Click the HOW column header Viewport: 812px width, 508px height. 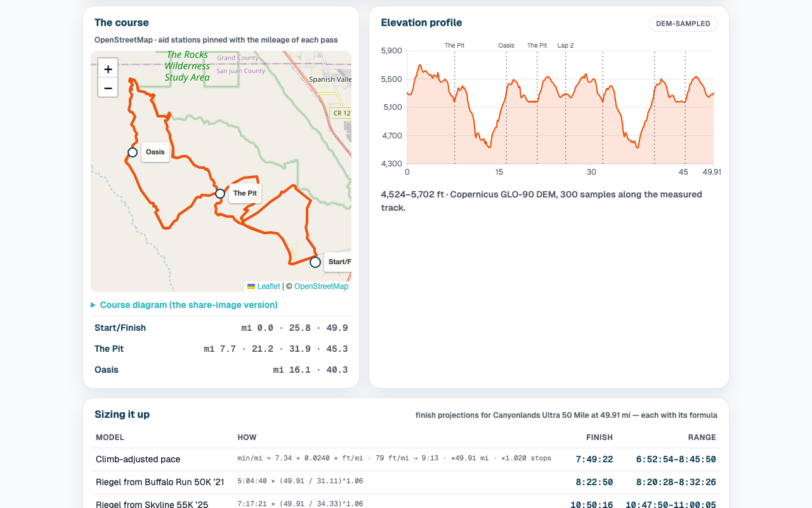pyautogui.click(x=247, y=438)
